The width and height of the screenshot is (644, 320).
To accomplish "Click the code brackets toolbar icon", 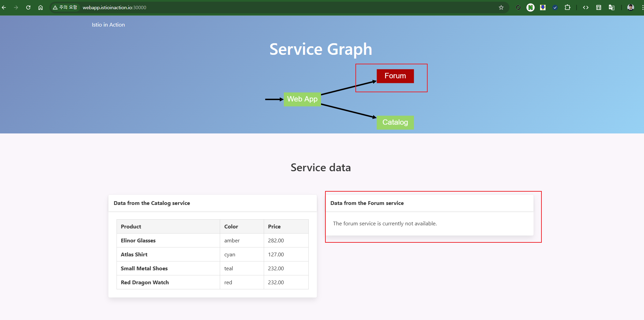I will coord(586,7).
